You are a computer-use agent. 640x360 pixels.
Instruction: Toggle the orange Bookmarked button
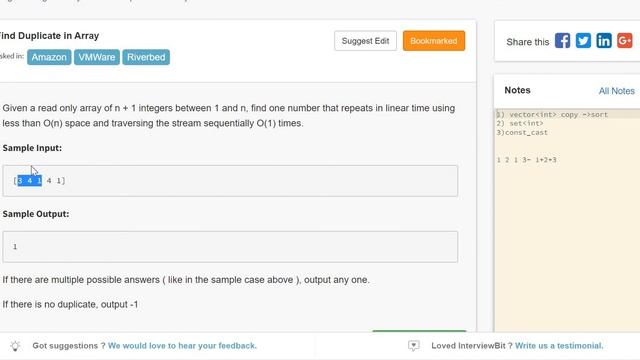433,41
